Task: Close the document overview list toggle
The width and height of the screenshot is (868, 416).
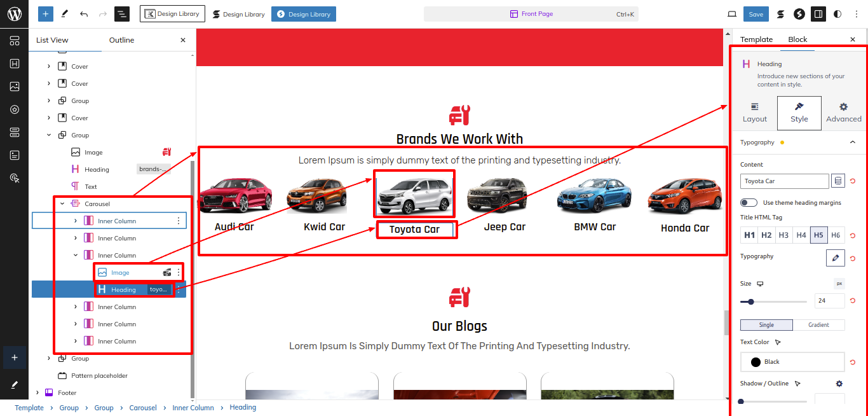Action: [122, 14]
